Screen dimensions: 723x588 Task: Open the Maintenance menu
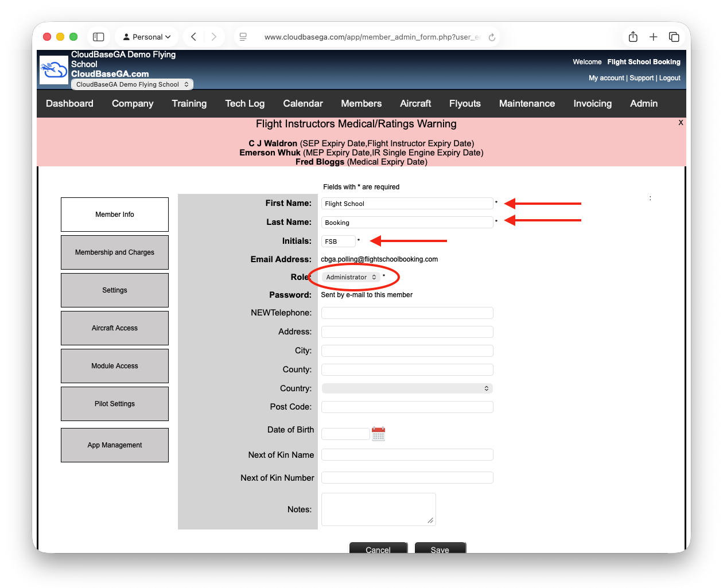point(527,103)
